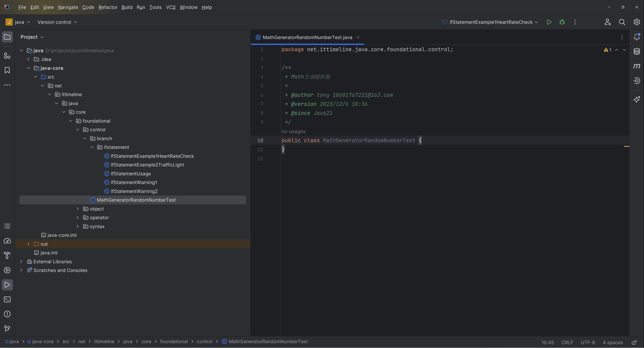This screenshot has width=644, height=348.
Task: Open the java project dropdown
Action: point(18,22)
